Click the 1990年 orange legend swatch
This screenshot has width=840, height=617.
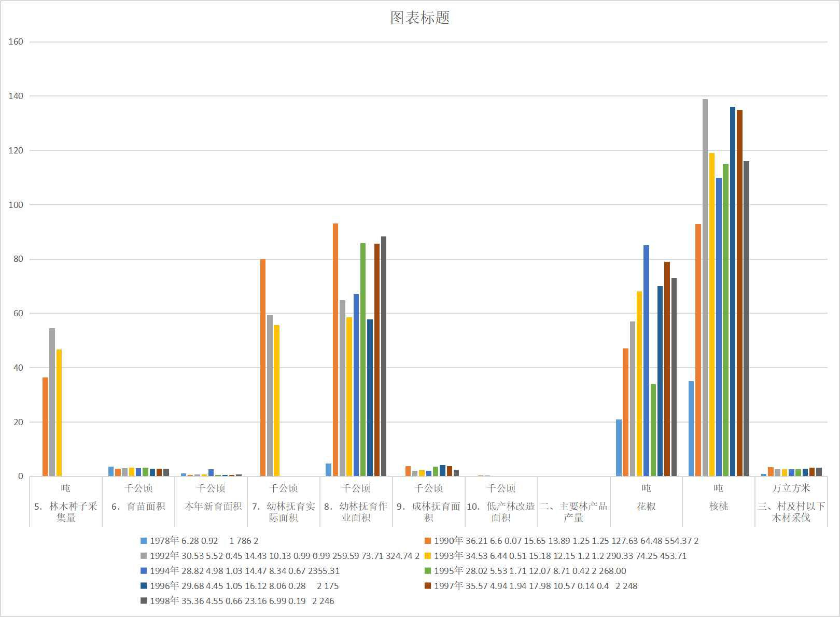click(x=428, y=541)
